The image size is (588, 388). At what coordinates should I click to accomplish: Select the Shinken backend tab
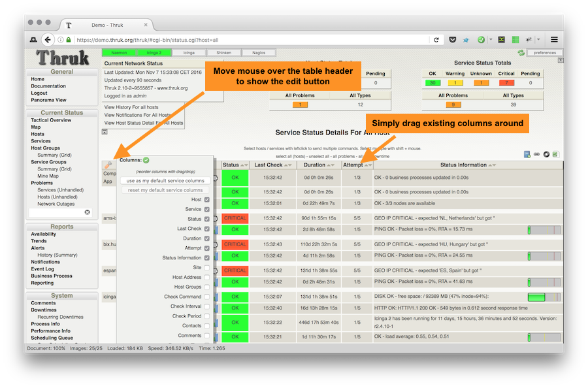tap(224, 53)
